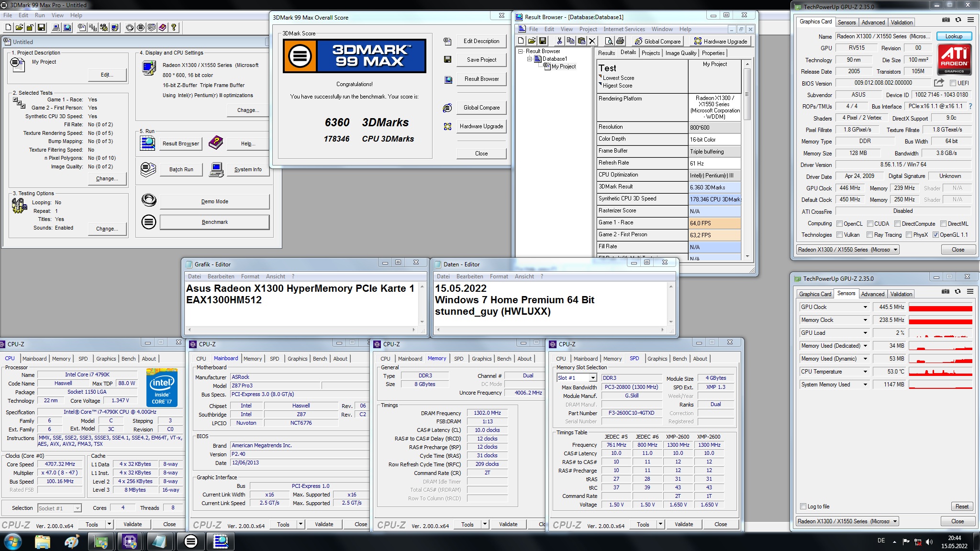Click the BIOS share/export arrow icon in GPU-Z
The height and width of the screenshot is (551, 980).
(x=939, y=83)
